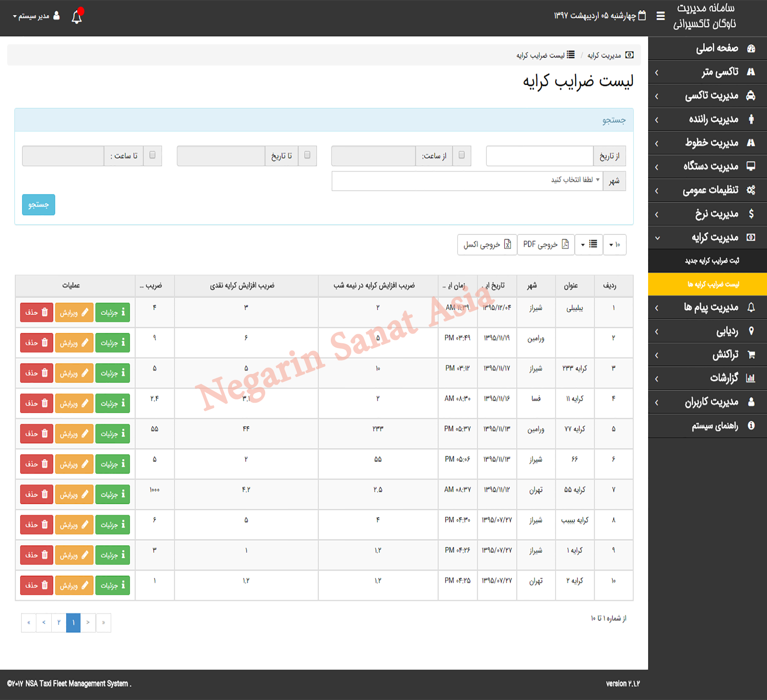
Task: Click the dollar icon beside مدیریت نرخ
Action: [751, 213]
